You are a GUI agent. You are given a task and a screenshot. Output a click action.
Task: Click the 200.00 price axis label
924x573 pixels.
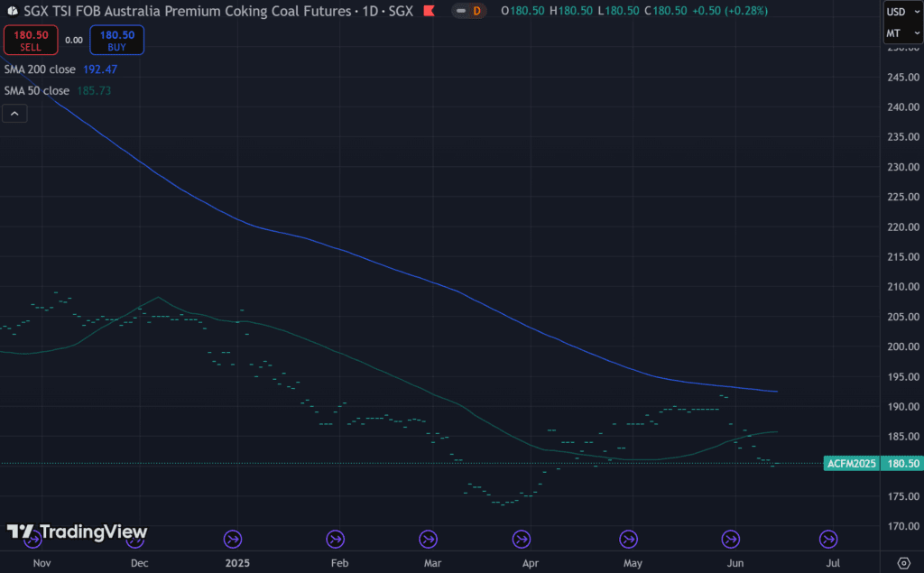[902, 347]
